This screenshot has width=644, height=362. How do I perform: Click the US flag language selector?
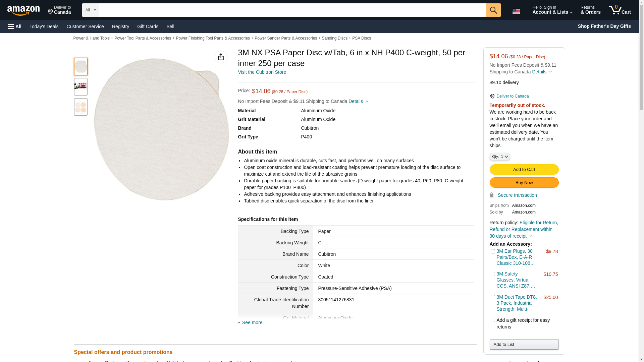(x=516, y=11)
